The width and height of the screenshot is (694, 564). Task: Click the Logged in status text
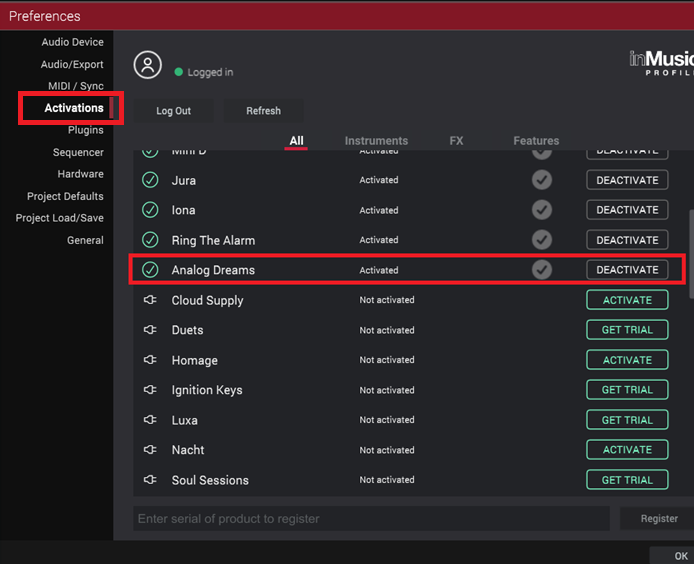click(210, 72)
